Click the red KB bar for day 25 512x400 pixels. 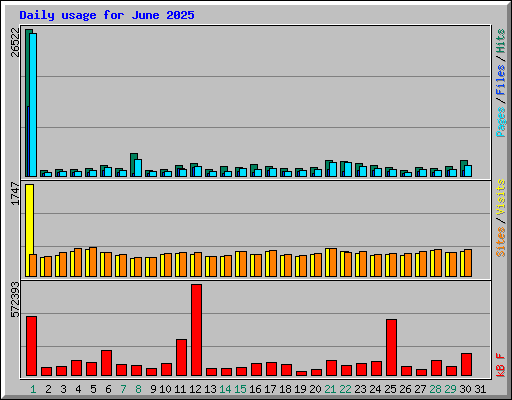(x=391, y=348)
